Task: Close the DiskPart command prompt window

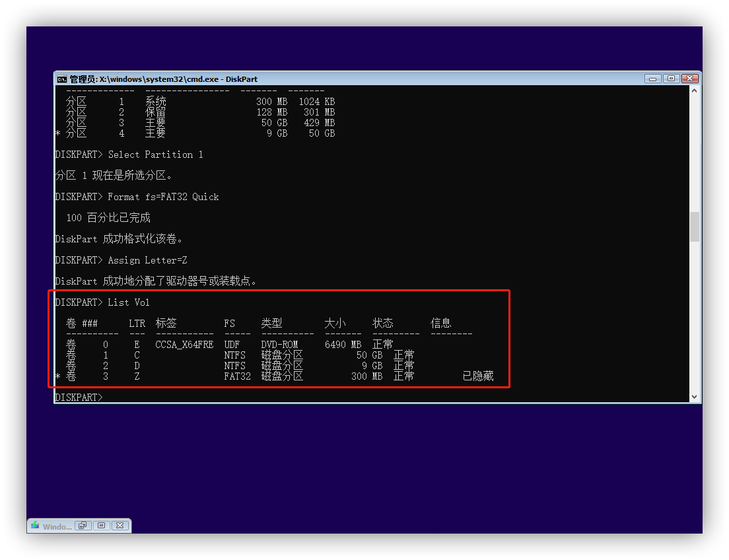Action: point(690,78)
